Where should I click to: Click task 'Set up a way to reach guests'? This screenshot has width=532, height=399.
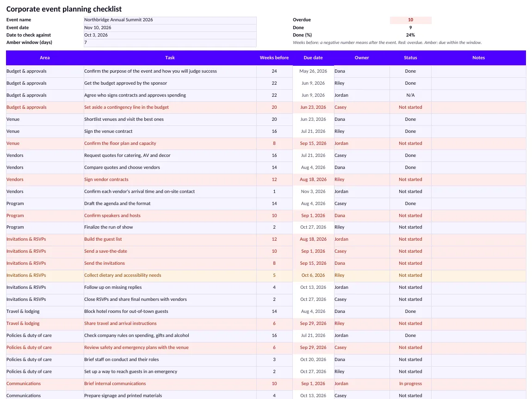pos(170,372)
